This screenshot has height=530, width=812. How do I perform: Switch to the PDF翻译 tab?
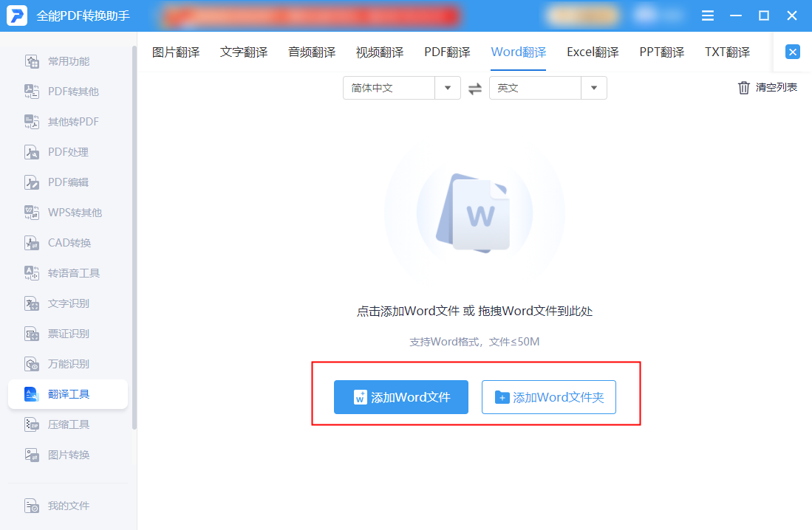click(448, 52)
